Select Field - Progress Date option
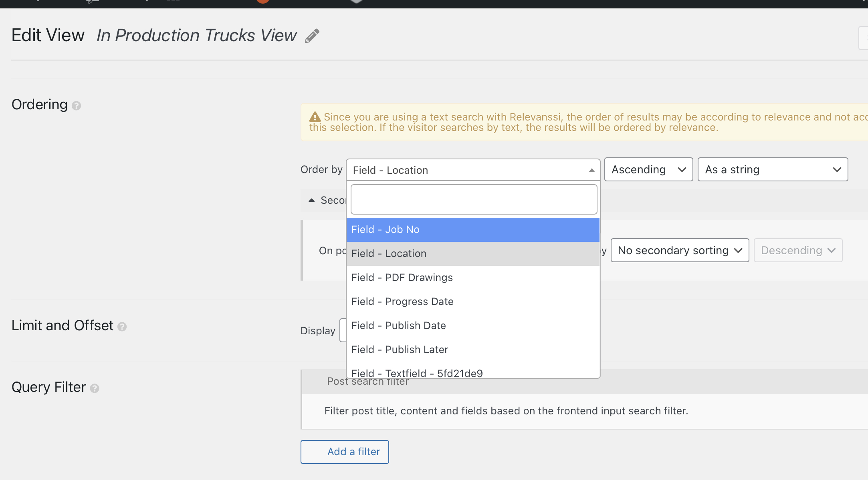 [473, 302]
